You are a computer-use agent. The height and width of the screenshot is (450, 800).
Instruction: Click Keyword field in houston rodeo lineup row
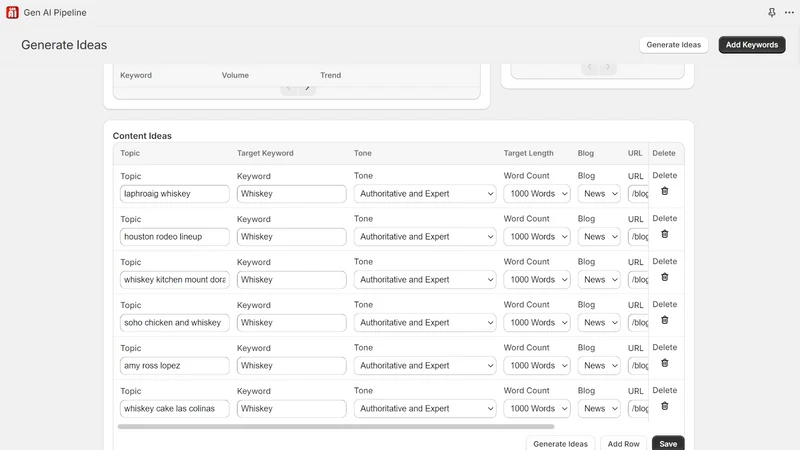[x=291, y=237]
